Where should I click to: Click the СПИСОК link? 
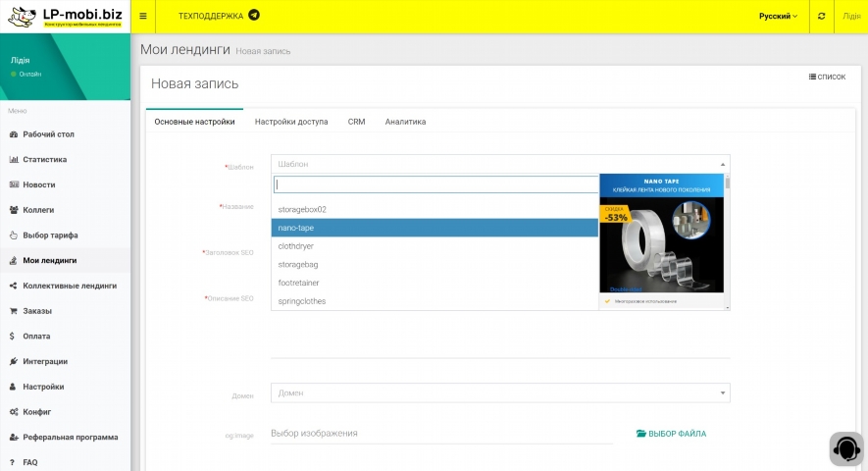tap(827, 77)
